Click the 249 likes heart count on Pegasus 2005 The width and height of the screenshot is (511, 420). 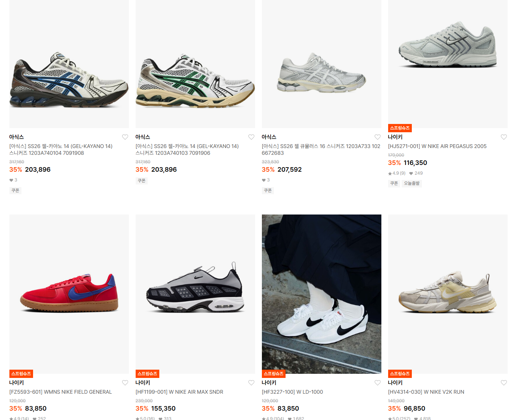point(416,173)
